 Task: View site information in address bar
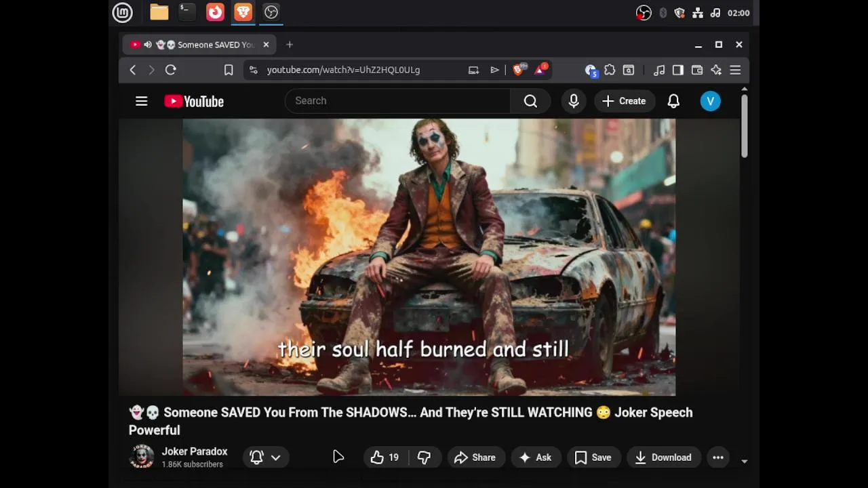click(253, 70)
